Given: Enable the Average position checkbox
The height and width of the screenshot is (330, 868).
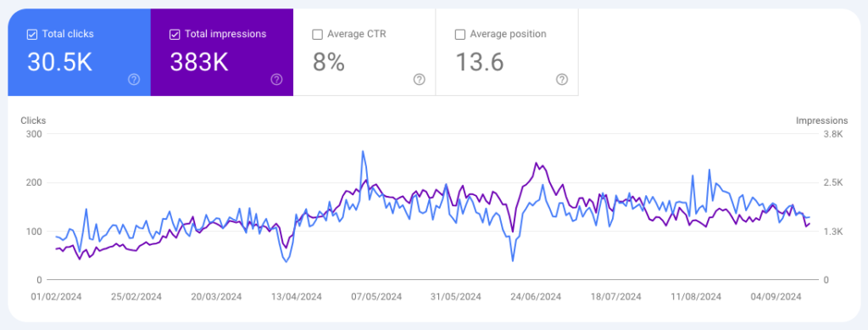Looking at the screenshot, I should (460, 34).
